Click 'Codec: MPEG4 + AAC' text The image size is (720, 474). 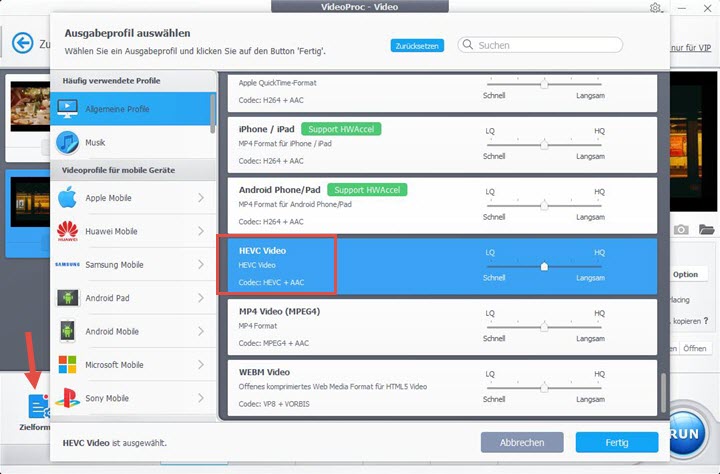(274, 343)
